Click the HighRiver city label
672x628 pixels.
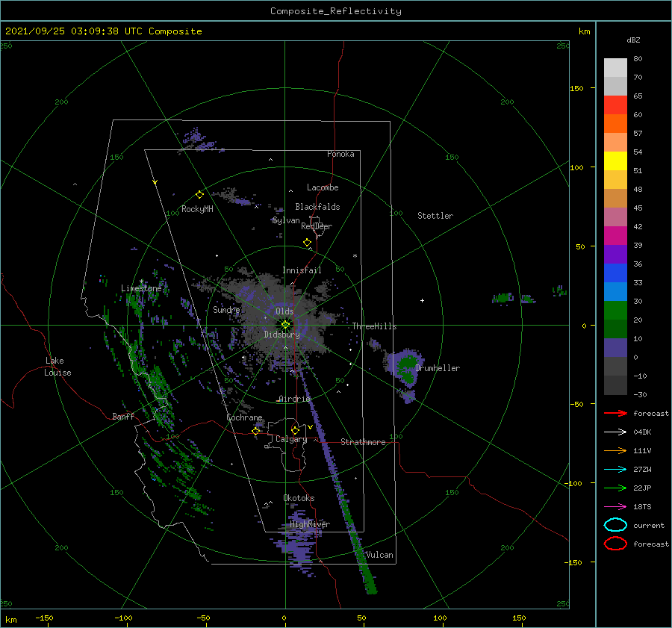310,524
